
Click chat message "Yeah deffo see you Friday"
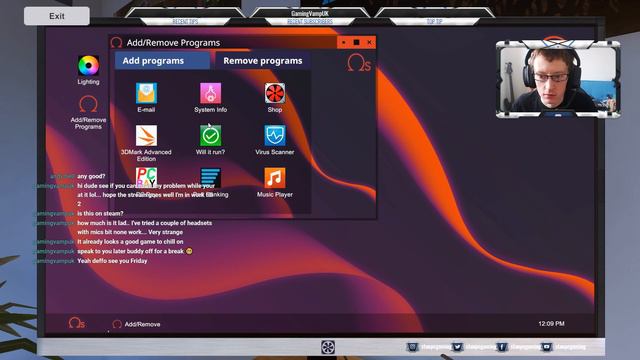tap(112, 261)
